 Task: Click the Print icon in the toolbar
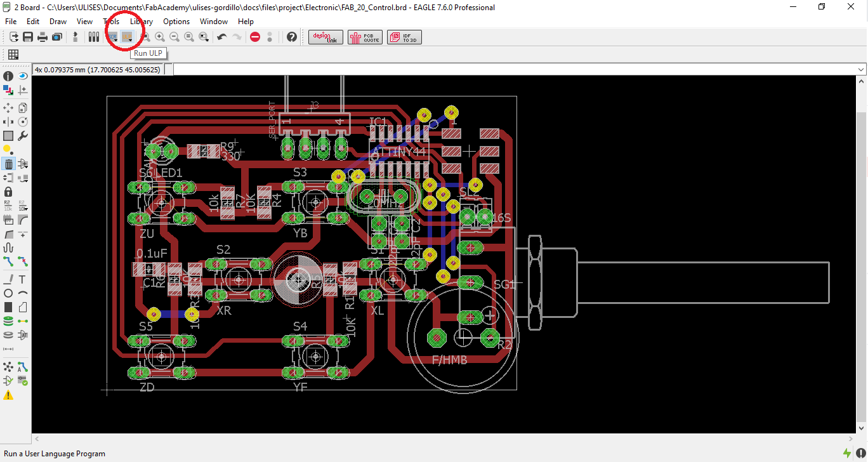43,37
